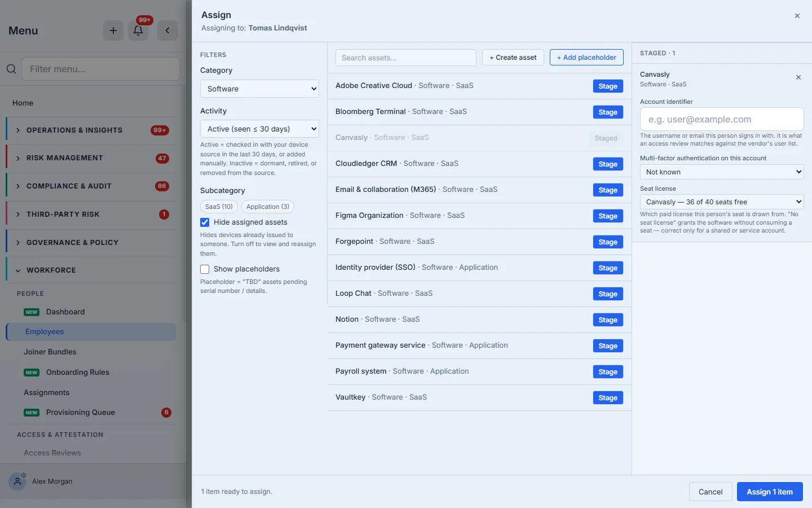This screenshot has height=508, width=812.
Task: Stage Identity provider (SSO)
Action: pos(608,268)
